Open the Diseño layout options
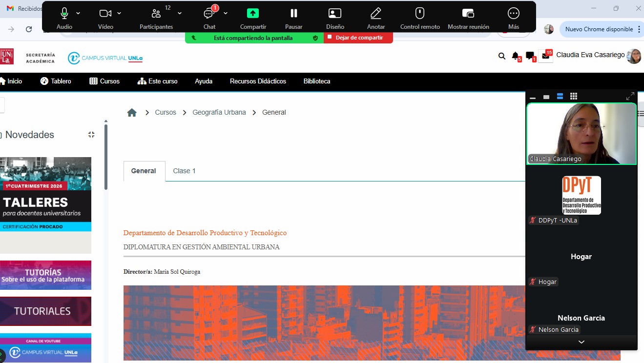This screenshot has height=363, width=644. pyautogui.click(x=334, y=14)
